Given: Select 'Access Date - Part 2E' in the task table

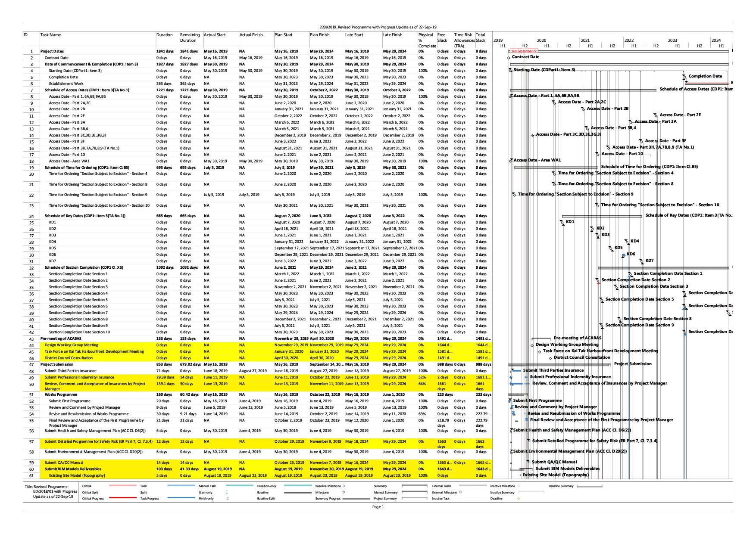Looking at the screenshot, I should (x=67, y=116).
